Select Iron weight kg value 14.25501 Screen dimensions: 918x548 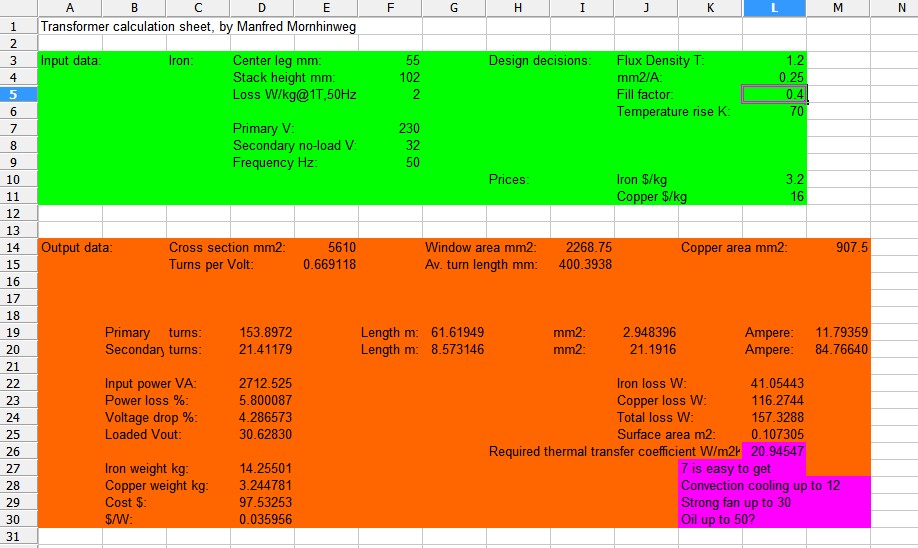pos(266,468)
